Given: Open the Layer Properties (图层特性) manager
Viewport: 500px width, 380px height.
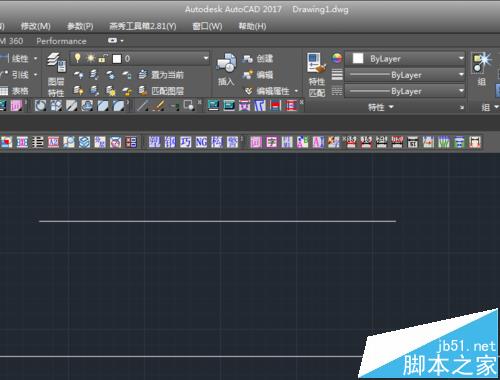Looking at the screenshot, I should pos(56,74).
